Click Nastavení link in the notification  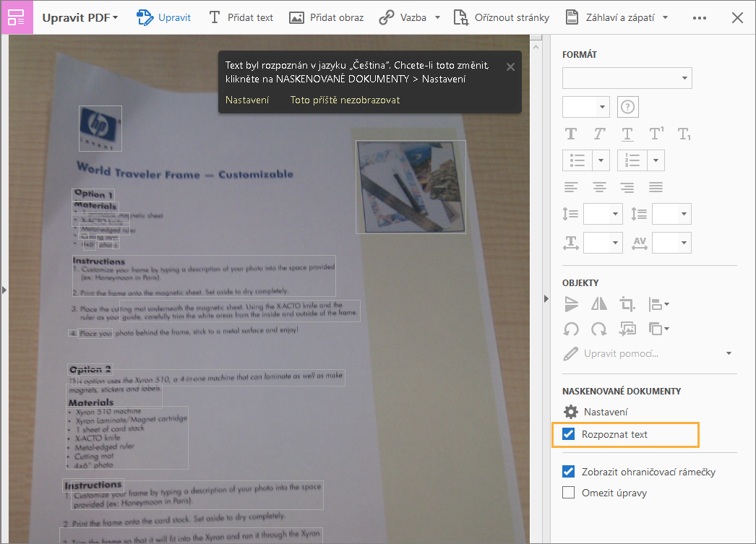click(247, 100)
